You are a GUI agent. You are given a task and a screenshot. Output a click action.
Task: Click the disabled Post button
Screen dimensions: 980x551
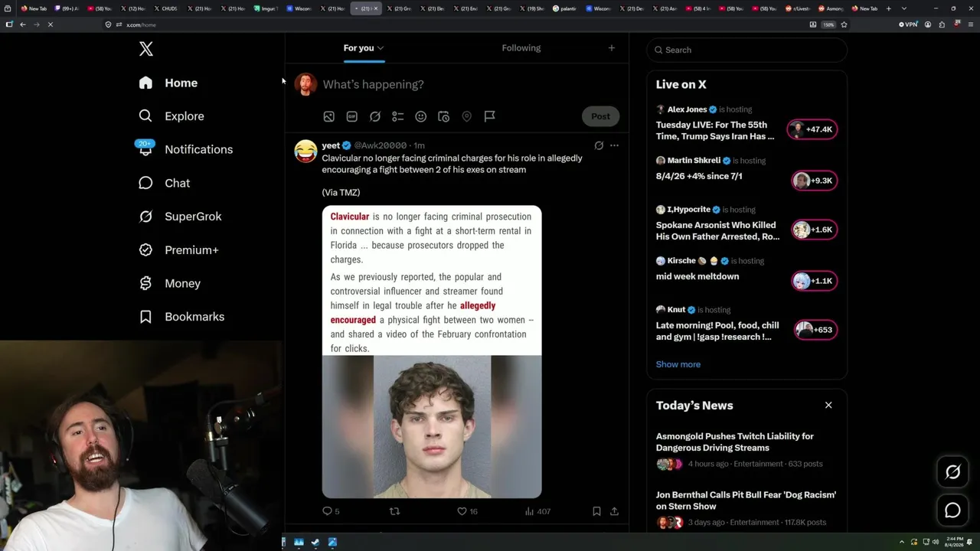pos(600,116)
